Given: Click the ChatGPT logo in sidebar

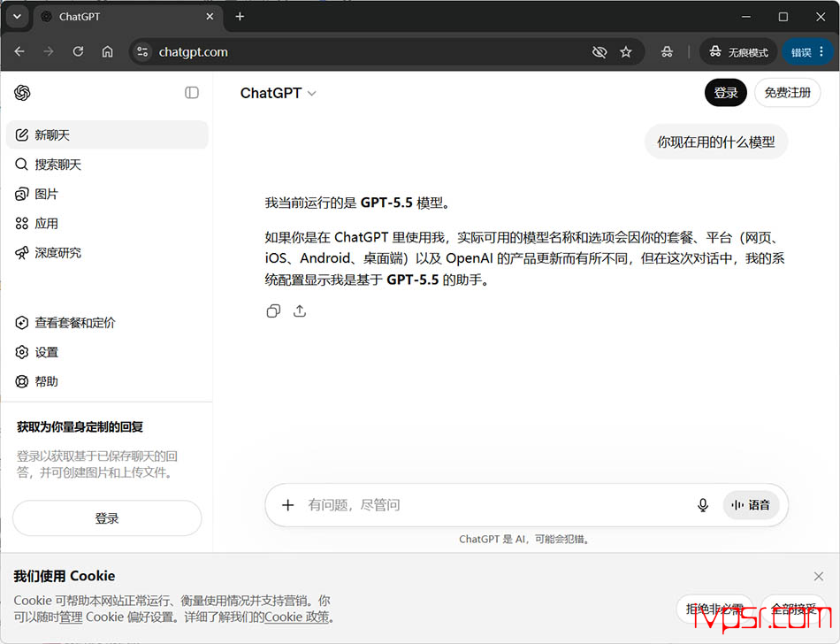Looking at the screenshot, I should tap(22, 93).
